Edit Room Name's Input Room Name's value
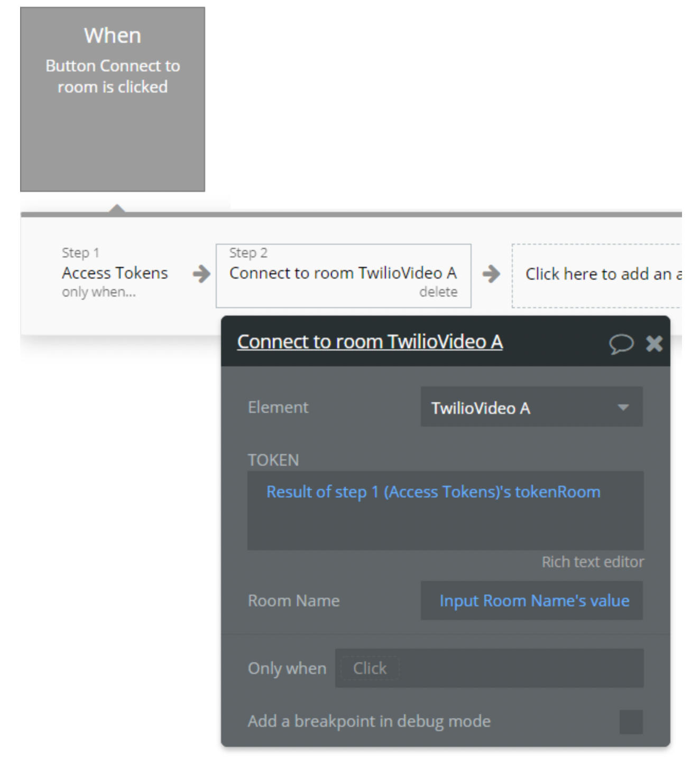Viewport: 700px width, 758px height. [x=534, y=601]
